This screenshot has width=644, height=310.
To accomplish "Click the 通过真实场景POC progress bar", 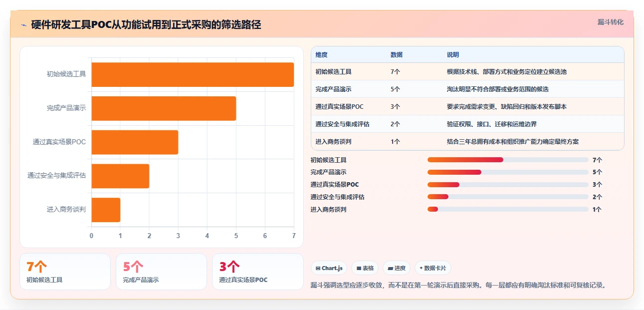I will click(x=508, y=185).
